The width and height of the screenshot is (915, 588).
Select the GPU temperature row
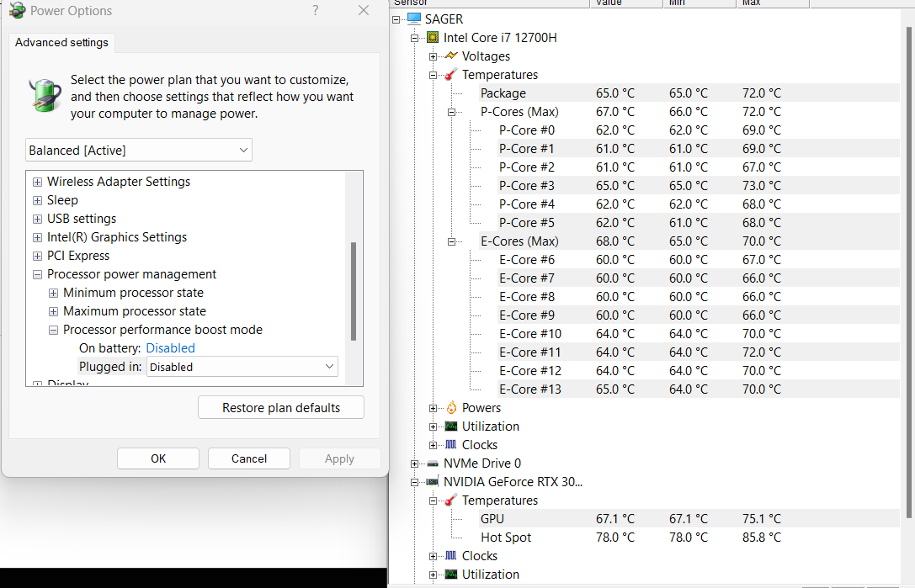coord(689,518)
